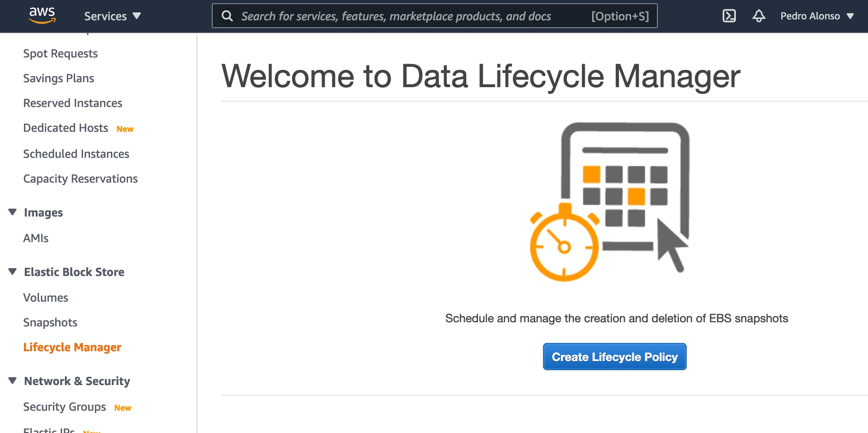Click Create Lifecycle Policy button

point(614,357)
